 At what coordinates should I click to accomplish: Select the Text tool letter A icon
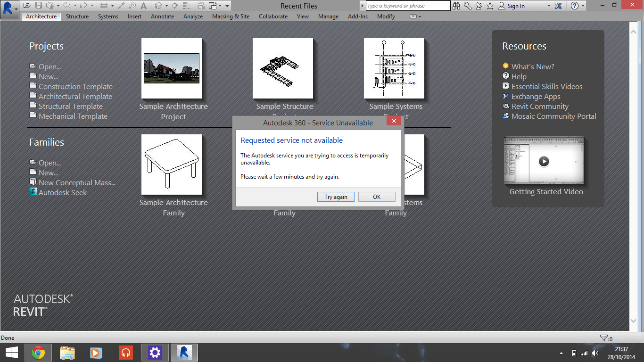[x=143, y=6]
